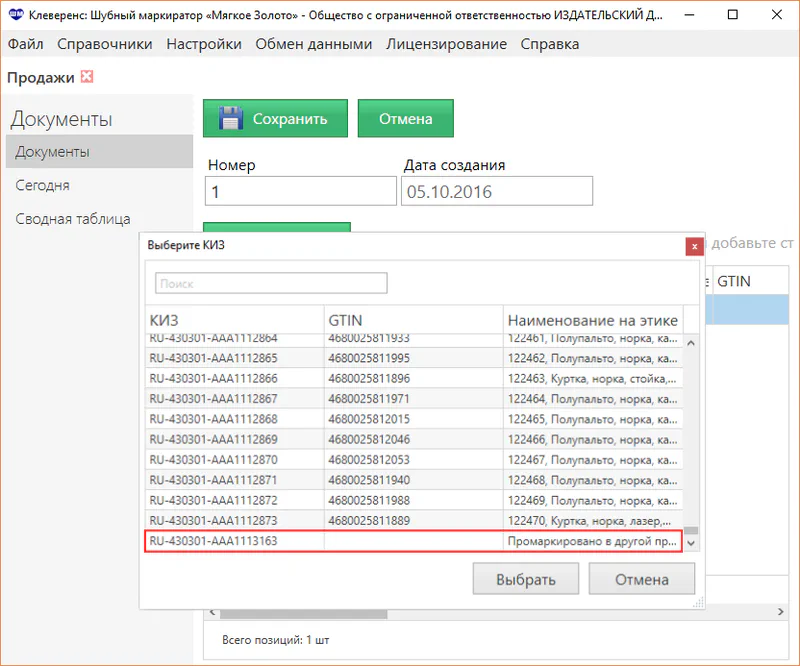Click the floppy disk Save icon

click(x=231, y=118)
